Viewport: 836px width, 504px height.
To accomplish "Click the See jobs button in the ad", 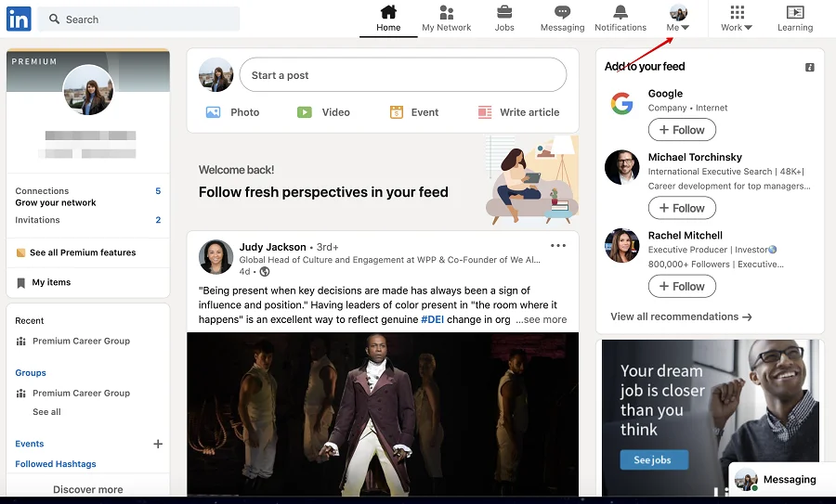I will point(653,459).
